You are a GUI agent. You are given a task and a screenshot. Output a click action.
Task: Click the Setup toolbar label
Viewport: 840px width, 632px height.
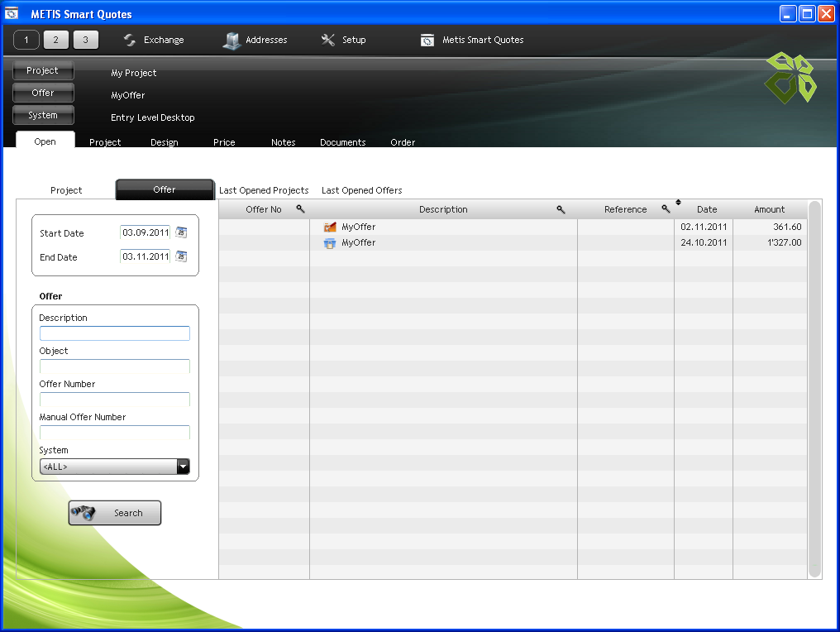(354, 40)
